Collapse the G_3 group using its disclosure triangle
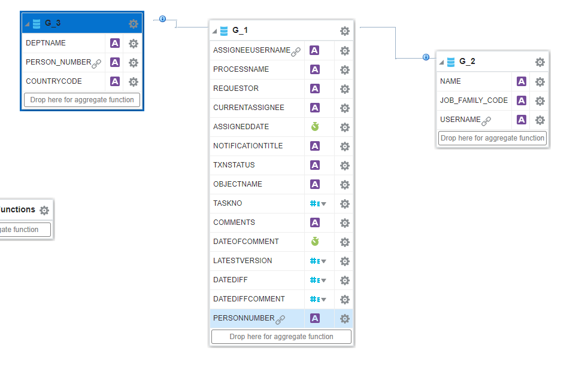Screen dimensions: 588x372 pyautogui.click(x=26, y=23)
